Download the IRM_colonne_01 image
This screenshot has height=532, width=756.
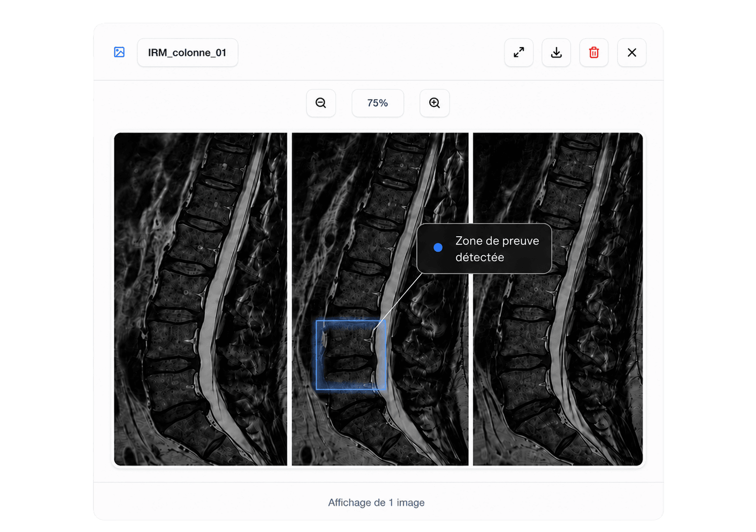click(556, 53)
